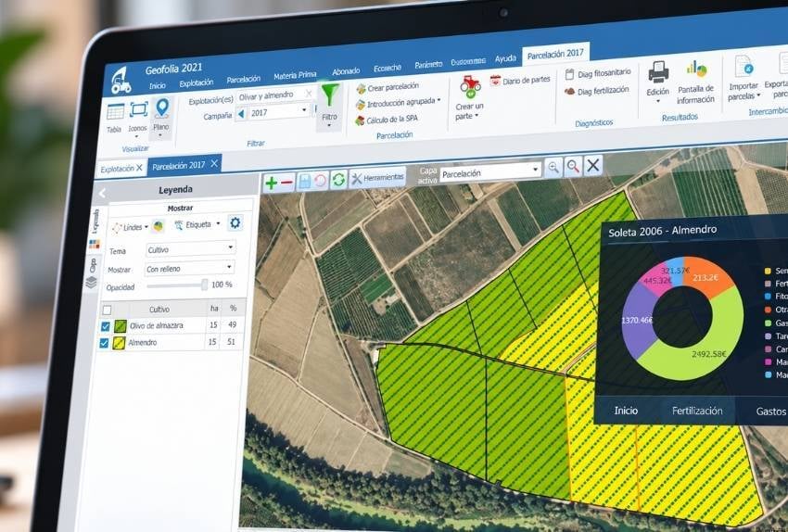Click the purple 1370.46€ donut segment
This screenshot has width=788, height=532.
[x=636, y=320]
